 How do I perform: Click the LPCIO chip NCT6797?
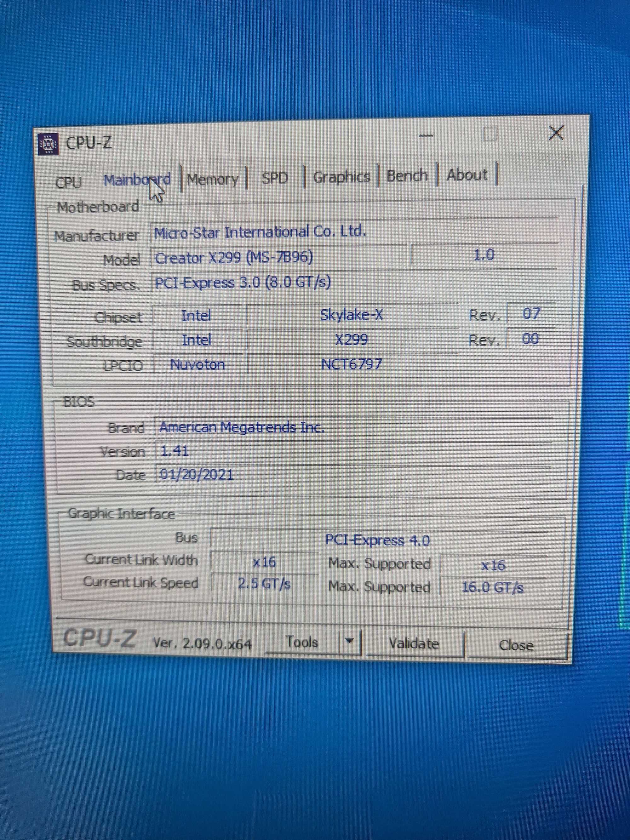(352, 364)
